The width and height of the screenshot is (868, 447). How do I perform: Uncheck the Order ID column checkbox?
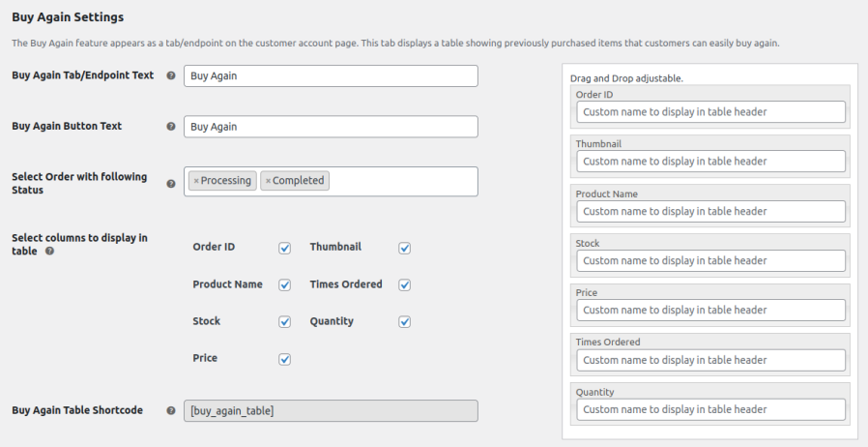pyautogui.click(x=284, y=248)
